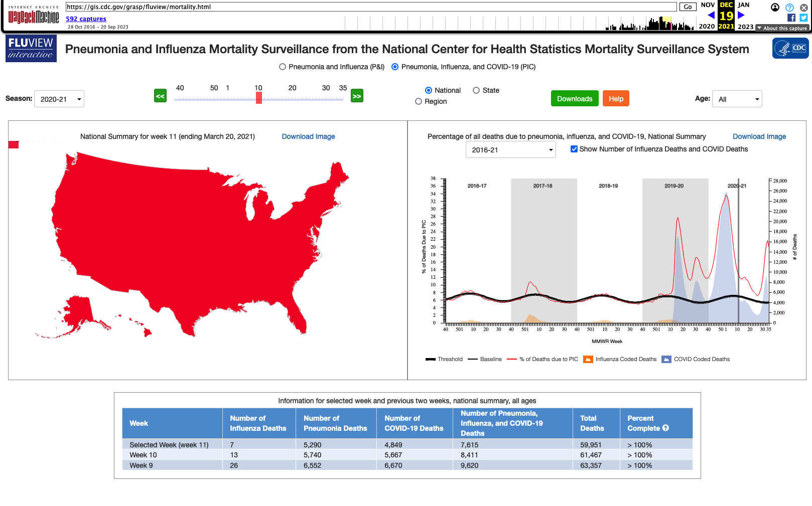This screenshot has height=506, width=812.
Task: Step back one week with << button
Action: 160,96
